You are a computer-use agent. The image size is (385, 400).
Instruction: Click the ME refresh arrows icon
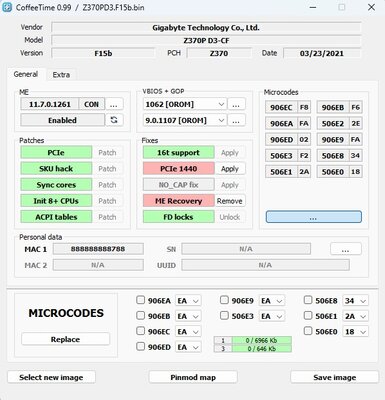tap(114, 120)
